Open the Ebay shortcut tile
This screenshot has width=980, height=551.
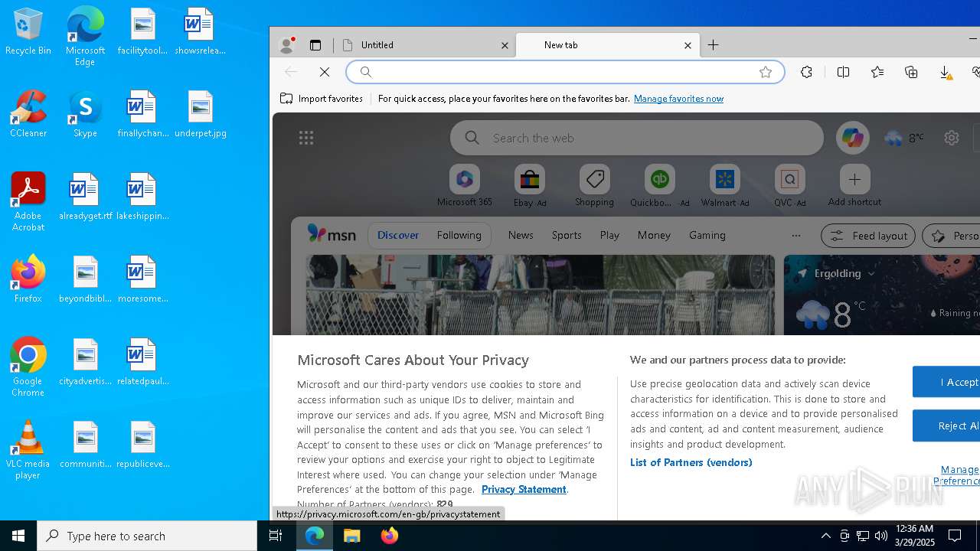coord(530,186)
